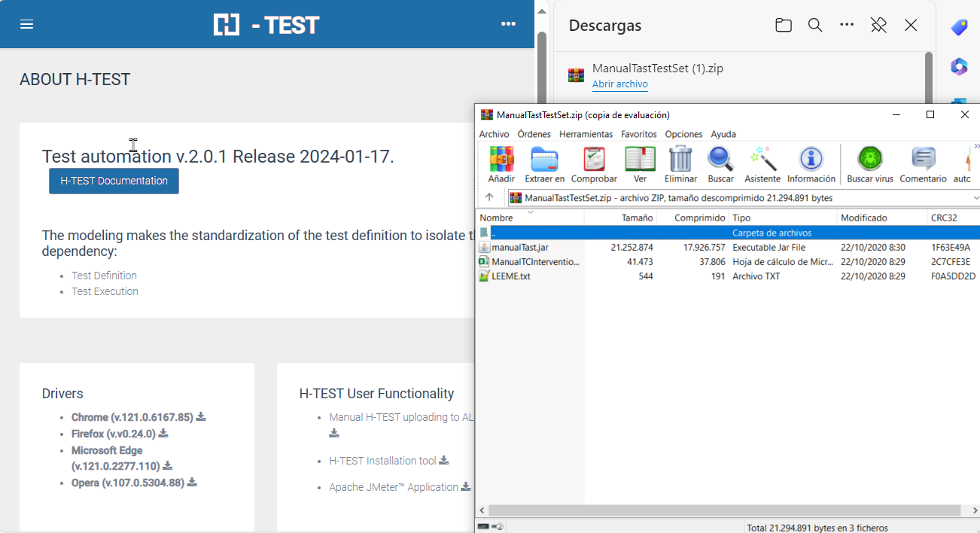
Task: Open more options in Descargas panel
Action: click(847, 25)
